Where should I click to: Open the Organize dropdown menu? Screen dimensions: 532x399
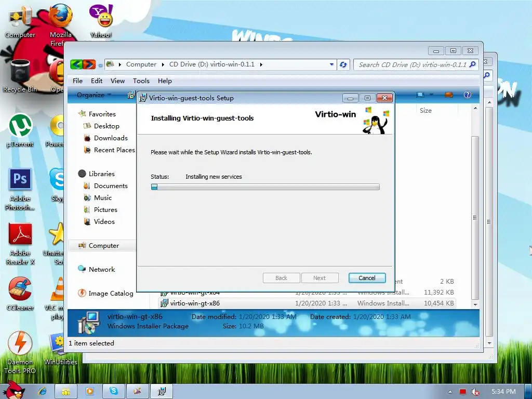pyautogui.click(x=94, y=95)
